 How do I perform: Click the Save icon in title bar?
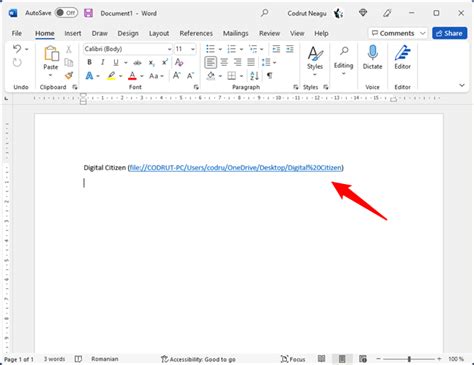point(88,13)
